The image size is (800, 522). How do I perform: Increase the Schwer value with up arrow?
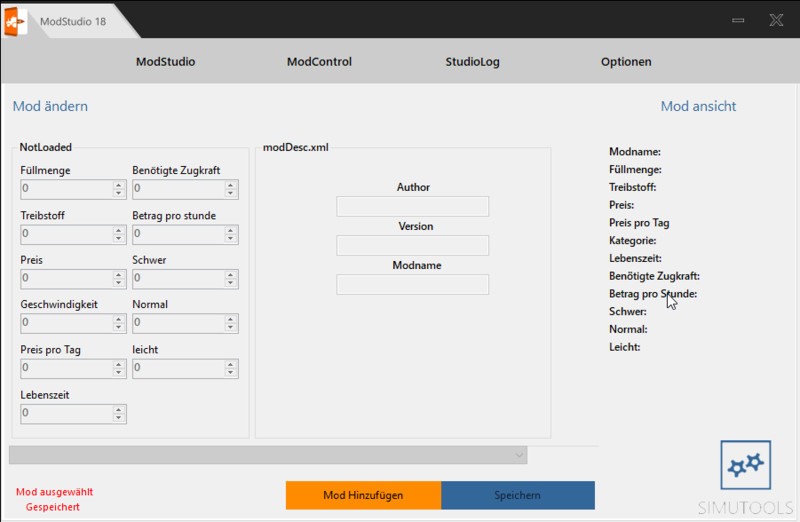click(x=231, y=274)
